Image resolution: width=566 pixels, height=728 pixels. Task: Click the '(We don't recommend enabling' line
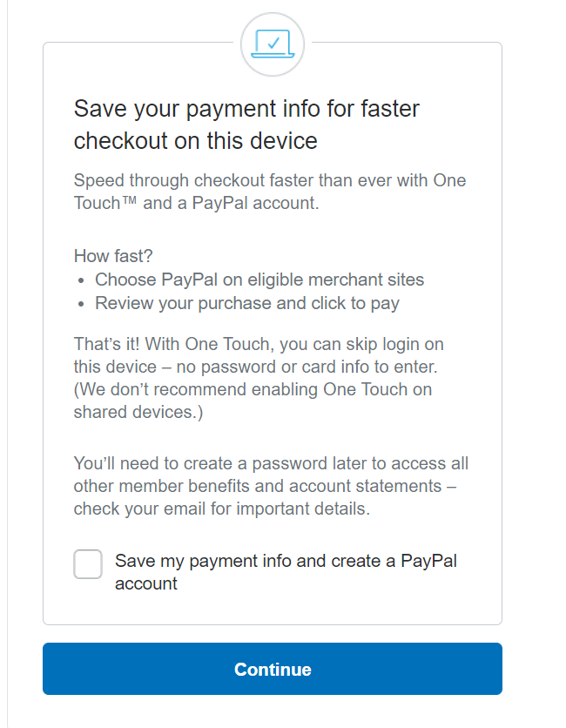[x=253, y=389]
